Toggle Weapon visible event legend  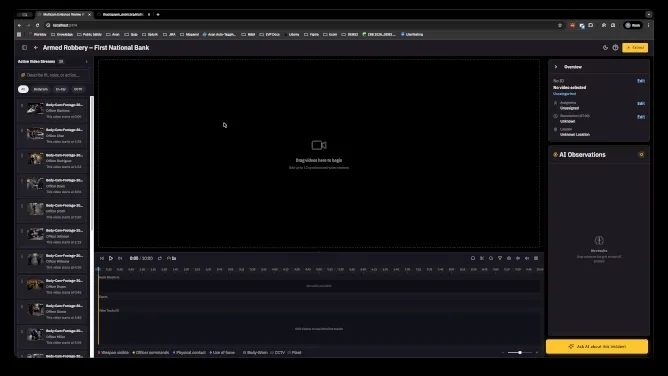113,353
